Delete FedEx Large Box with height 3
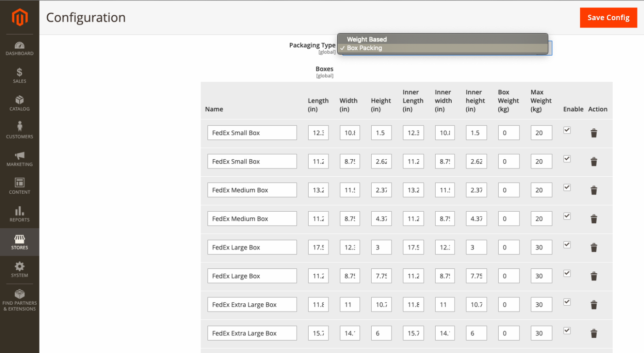The width and height of the screenshot is (644, 353). 594,248
